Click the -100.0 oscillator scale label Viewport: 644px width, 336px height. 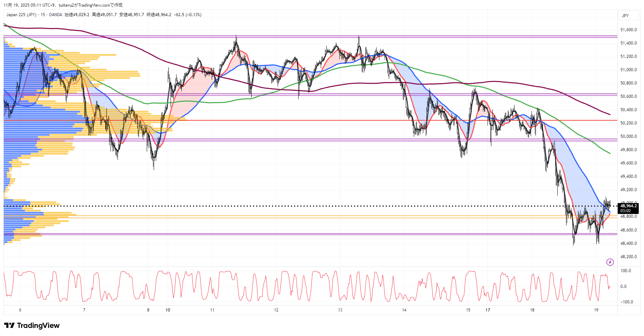click(x=626, y=302)
